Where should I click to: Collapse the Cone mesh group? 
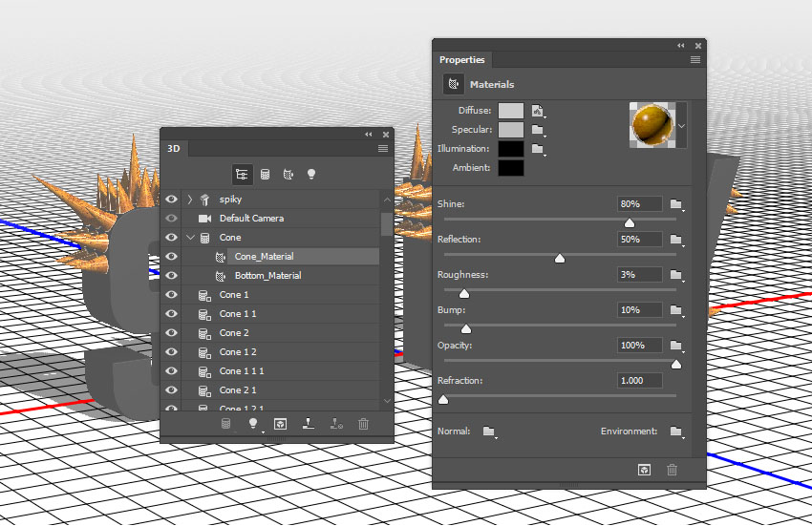click(190, 238)
